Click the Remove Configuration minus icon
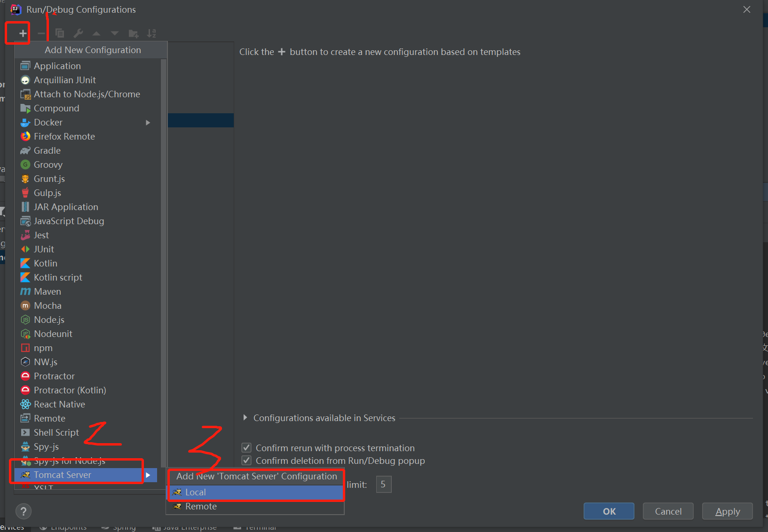The height and width of the screenshot is (532, 768). tap(41, 33)
